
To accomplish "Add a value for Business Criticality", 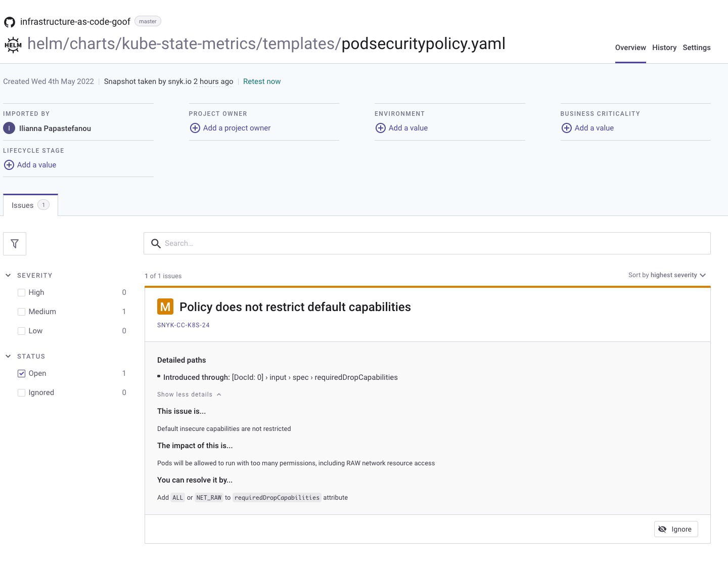I will [x=594, y=128].
